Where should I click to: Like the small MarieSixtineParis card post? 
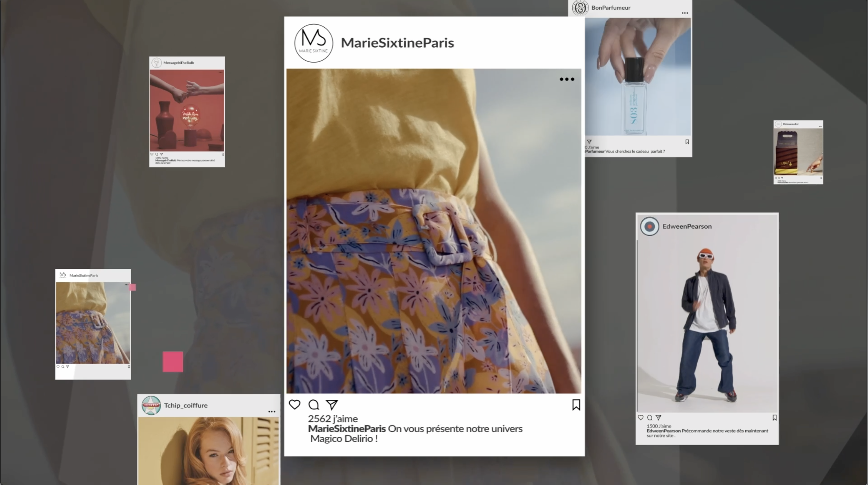click(x=58, y=366)
